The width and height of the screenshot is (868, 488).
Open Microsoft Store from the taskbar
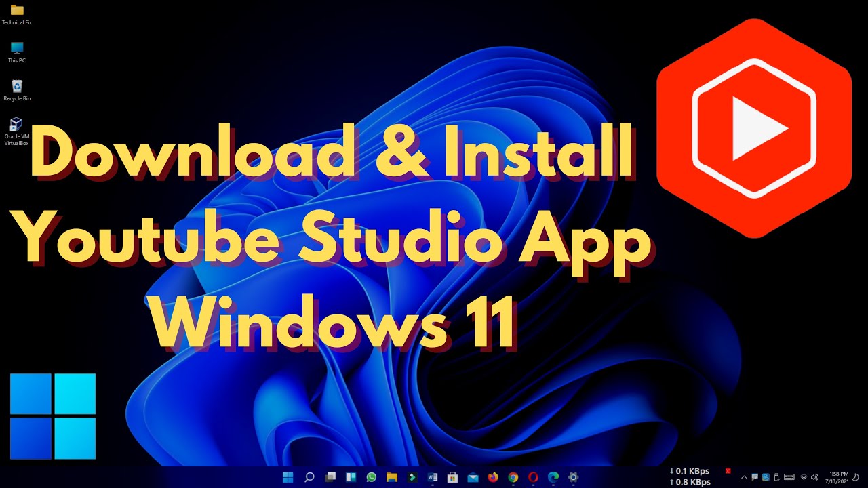452,477
